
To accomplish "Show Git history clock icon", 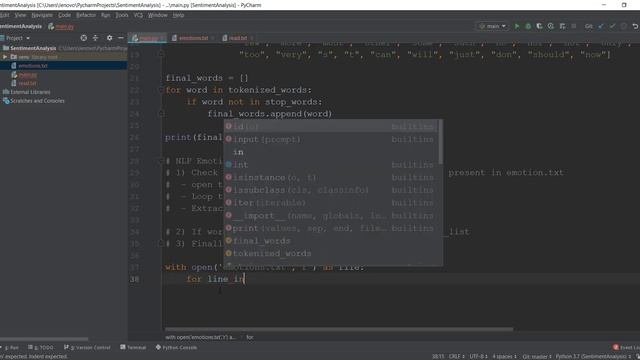I will (x=624, y=26).
